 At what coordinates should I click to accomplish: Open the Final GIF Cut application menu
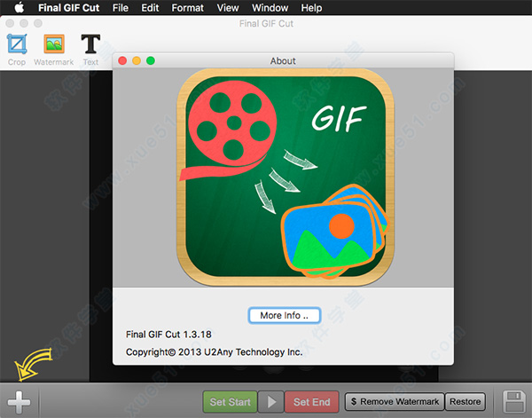pos(68,7)
